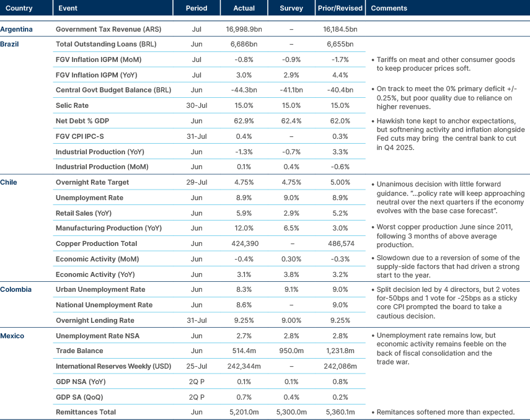Click the 30-Jul period cell
The image size is (530, 420).
[197, 105]
